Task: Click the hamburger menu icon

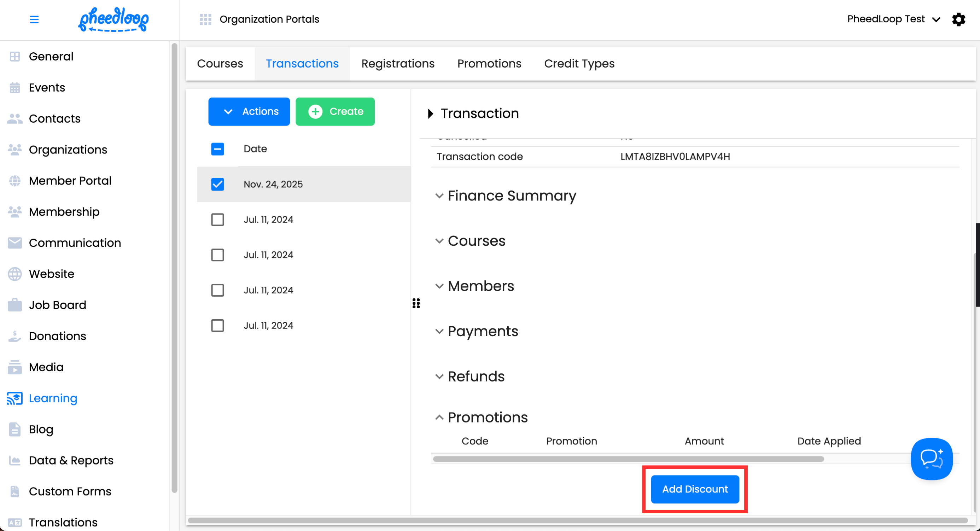Action: coord(34,19)
